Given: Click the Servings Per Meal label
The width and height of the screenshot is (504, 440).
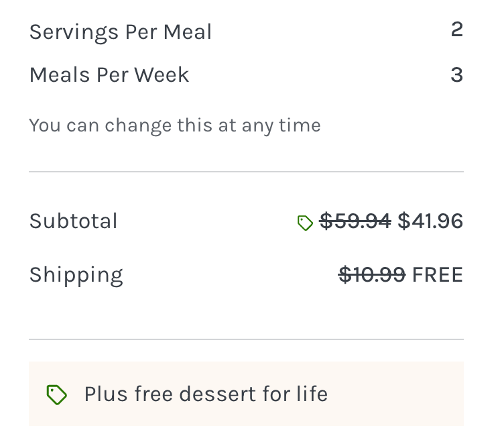Looking at the screenshot, I should click(121, 32).
